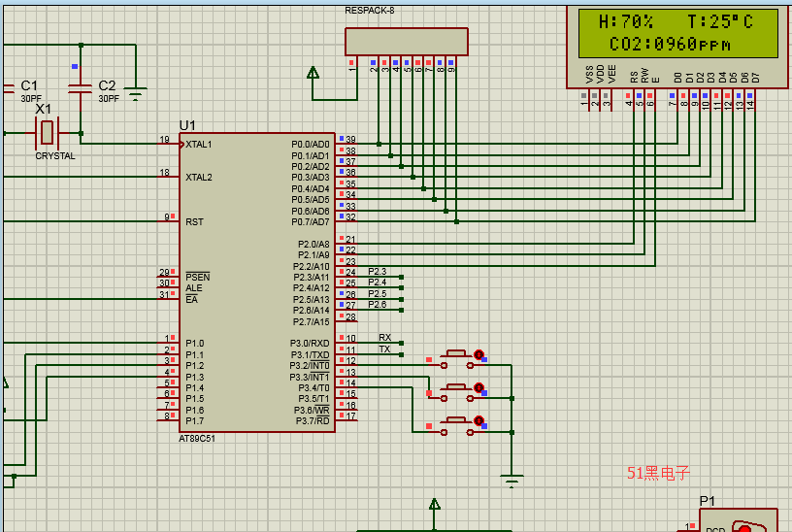Click the P2.7/A15 pin label

(x=312, y=322)
